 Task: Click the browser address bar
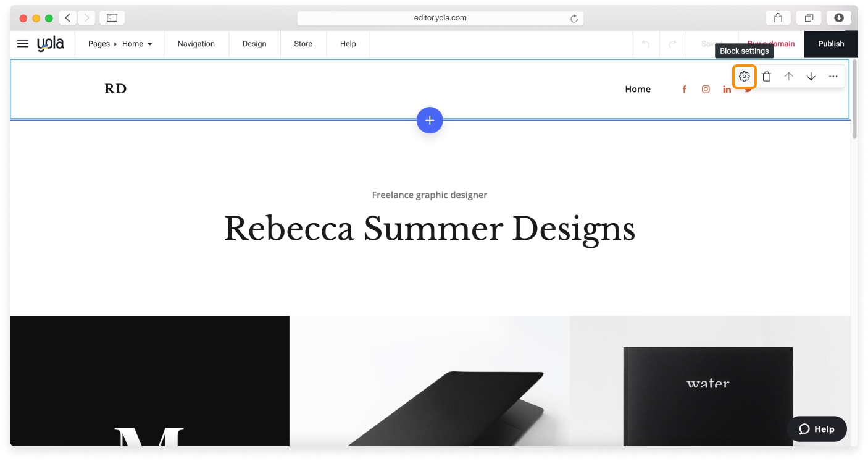[440, 18]
